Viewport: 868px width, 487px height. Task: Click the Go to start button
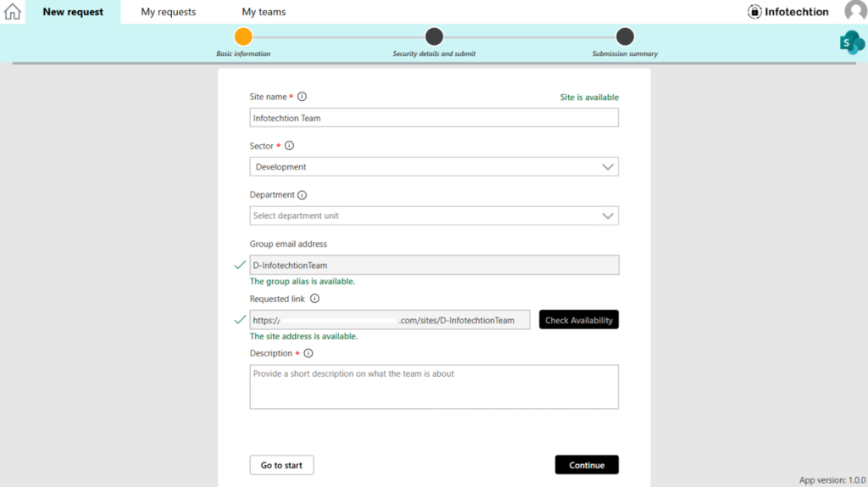[281, 465]
